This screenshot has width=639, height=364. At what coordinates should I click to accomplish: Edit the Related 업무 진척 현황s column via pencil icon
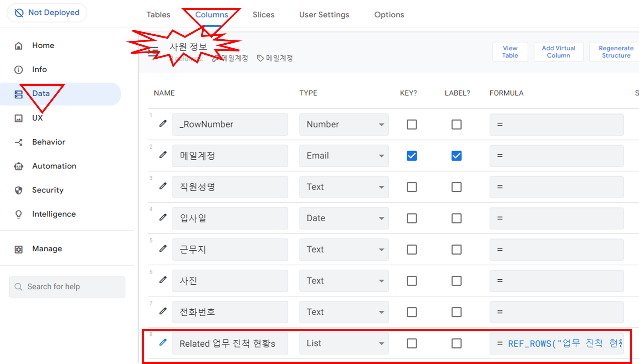click(x=163, y=343)
